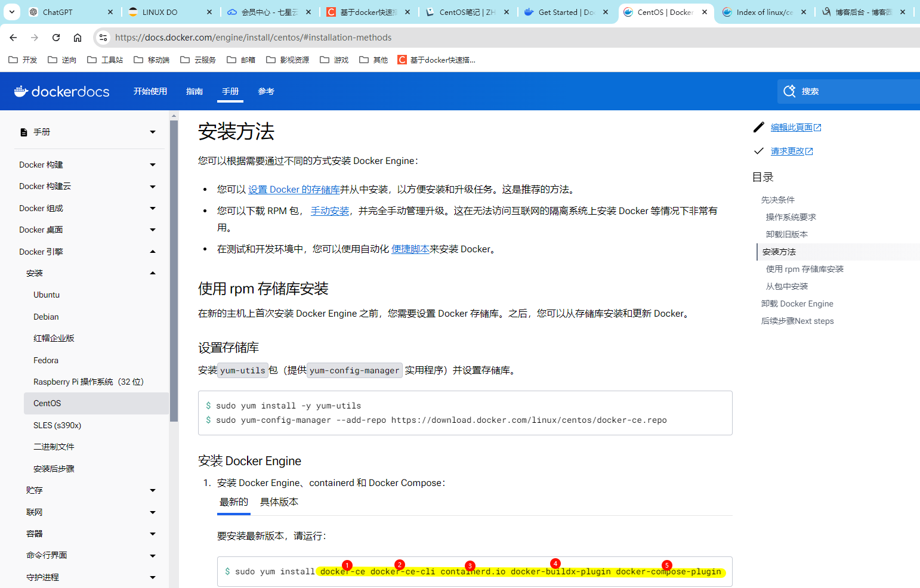The image size is (920, 588).
Task: Open 指南 in the docs navbar
Action: [x=195, y=91]
